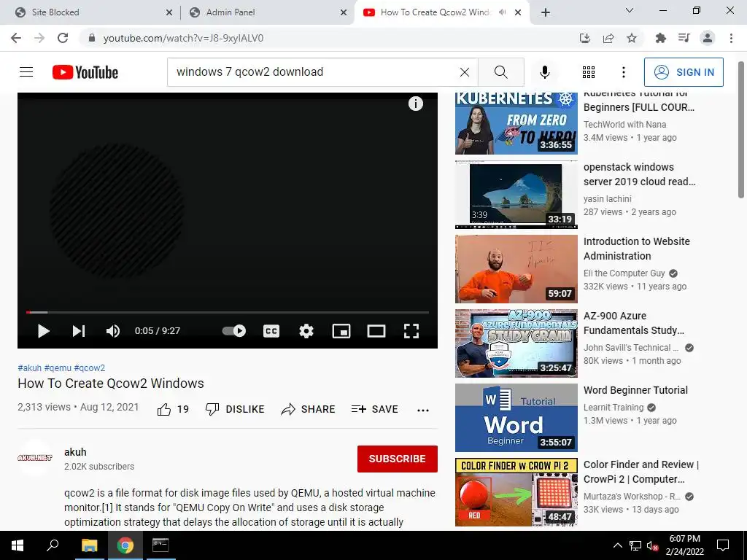This screenshot has height=560, width=747.
Task: Click the SHARE button
Action: pos(309,409)
